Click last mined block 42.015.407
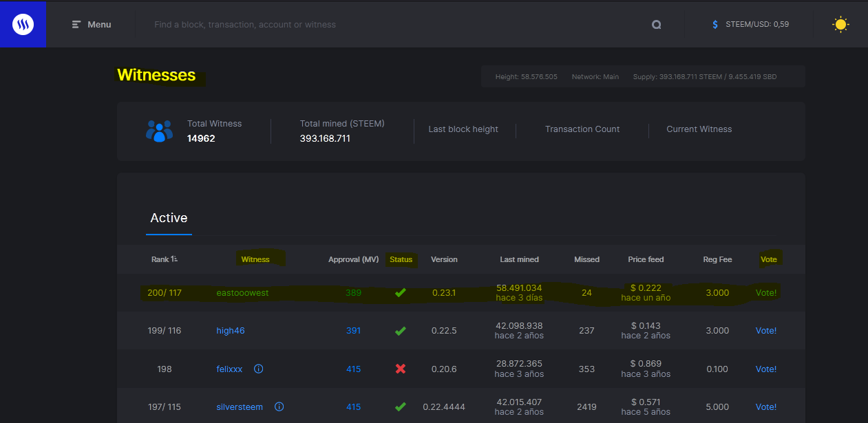This screenshot has width=868, height=423. 519,402
